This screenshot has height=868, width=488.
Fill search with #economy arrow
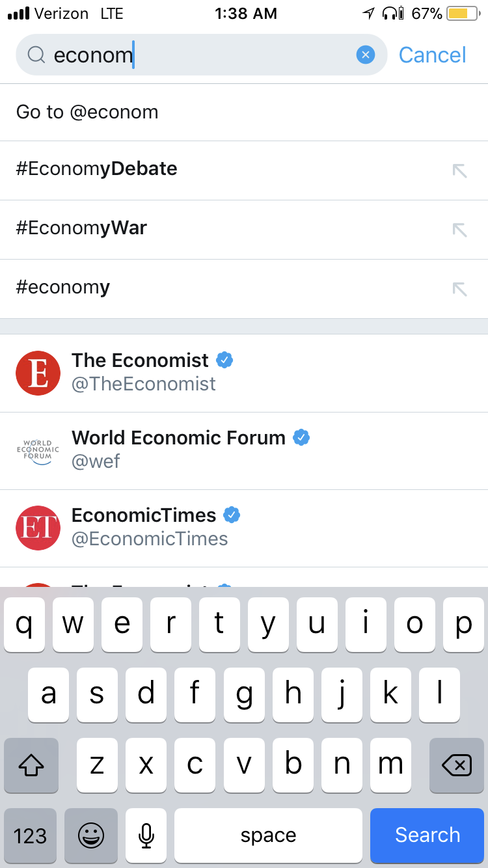(x=460, y=289)
